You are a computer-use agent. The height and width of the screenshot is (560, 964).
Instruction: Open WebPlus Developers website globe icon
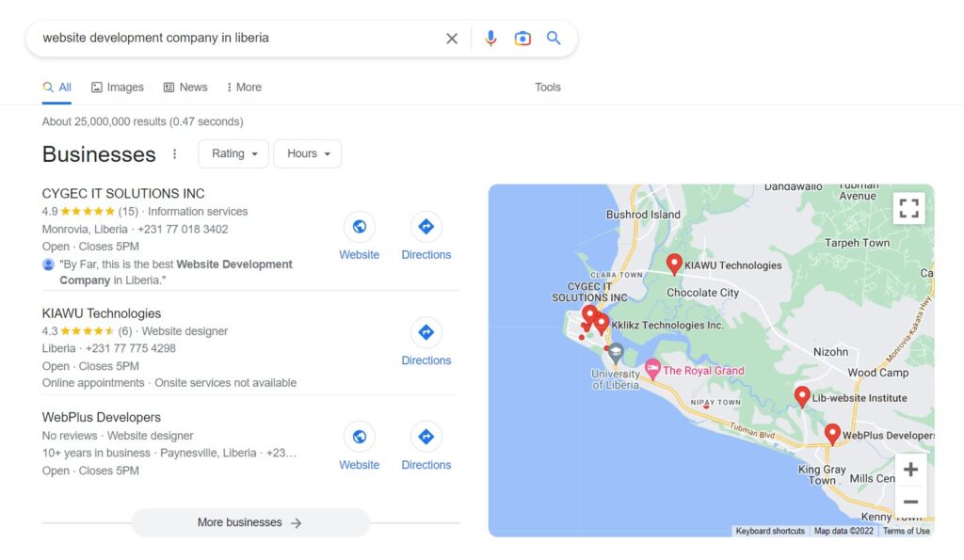coord(359,437)
